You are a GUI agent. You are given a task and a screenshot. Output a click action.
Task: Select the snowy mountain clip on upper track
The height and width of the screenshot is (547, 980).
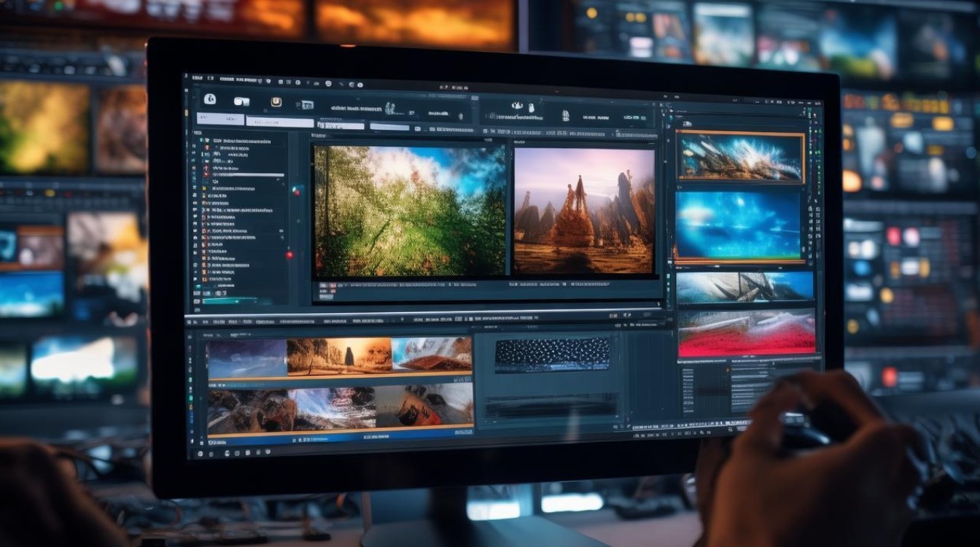[x=432, y=354]
